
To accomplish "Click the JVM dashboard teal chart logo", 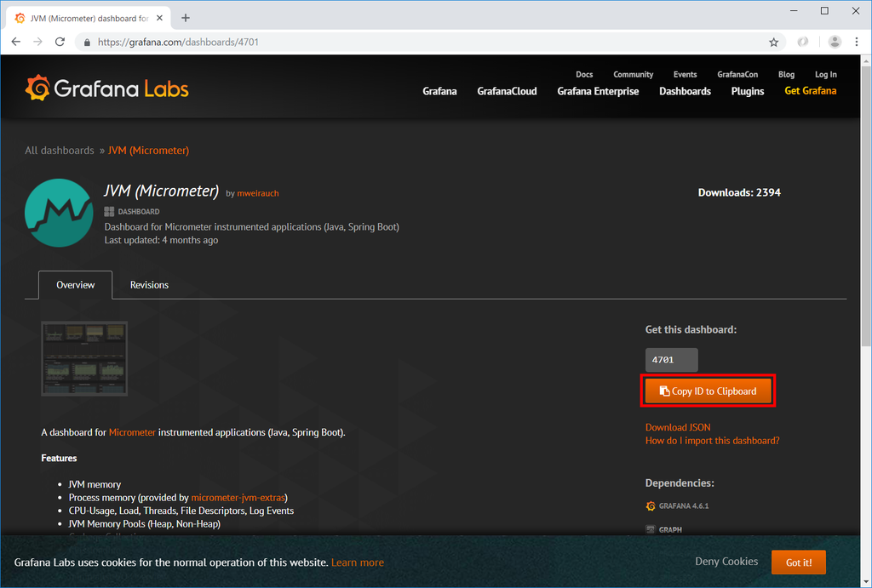I will click(x=59, y=213).
